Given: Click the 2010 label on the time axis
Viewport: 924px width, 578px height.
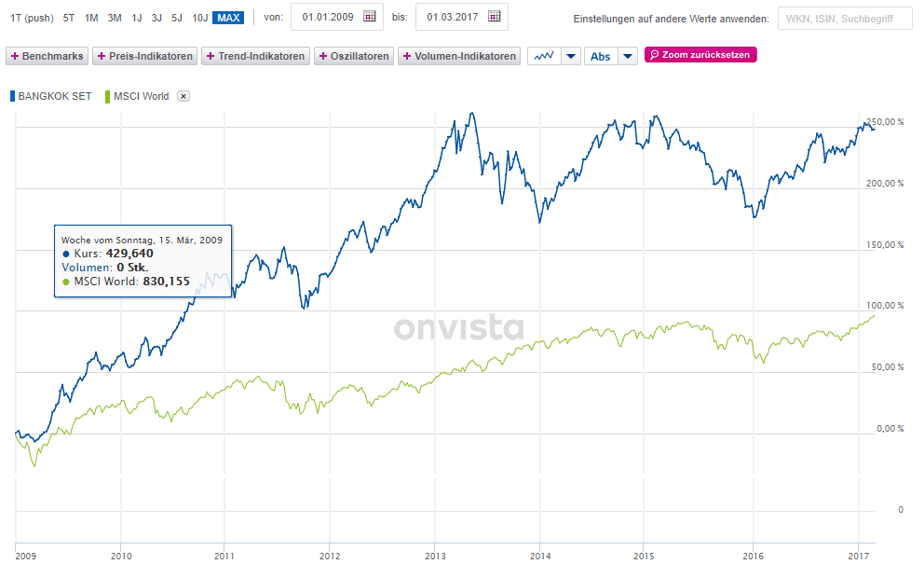Looking at the screenshot, I should (121, 557).
